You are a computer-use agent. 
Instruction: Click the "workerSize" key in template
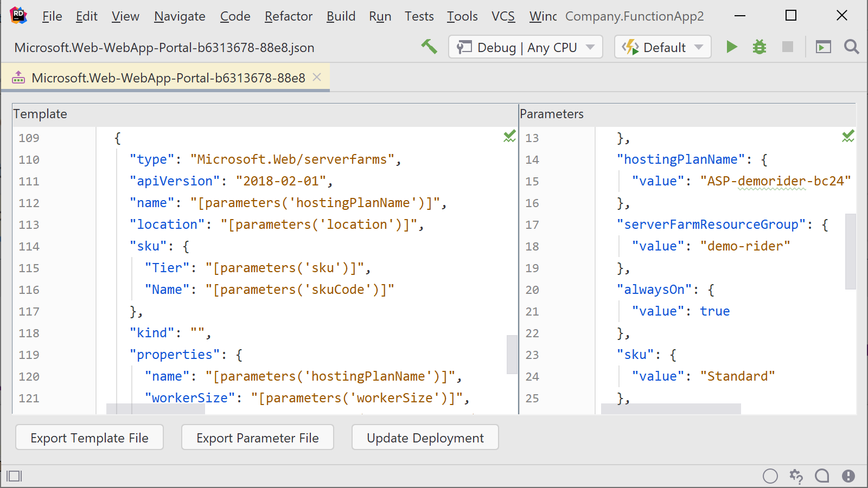pyautogui.click(x=190, y=398)
